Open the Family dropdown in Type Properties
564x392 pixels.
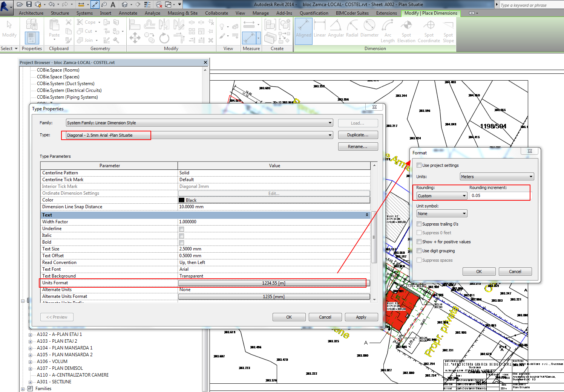click(x=199, y=123)
